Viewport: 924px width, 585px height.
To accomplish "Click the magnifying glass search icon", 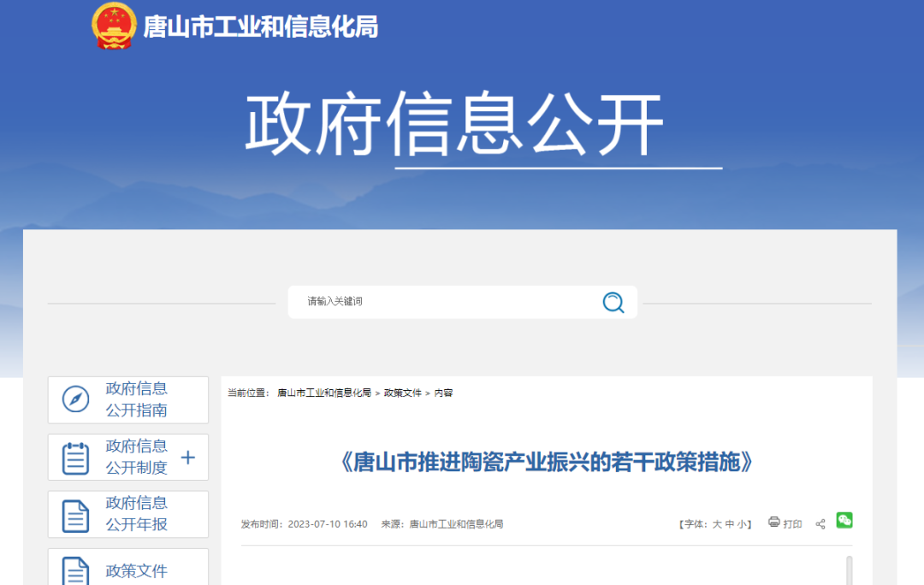I will (x=613, y=303).
